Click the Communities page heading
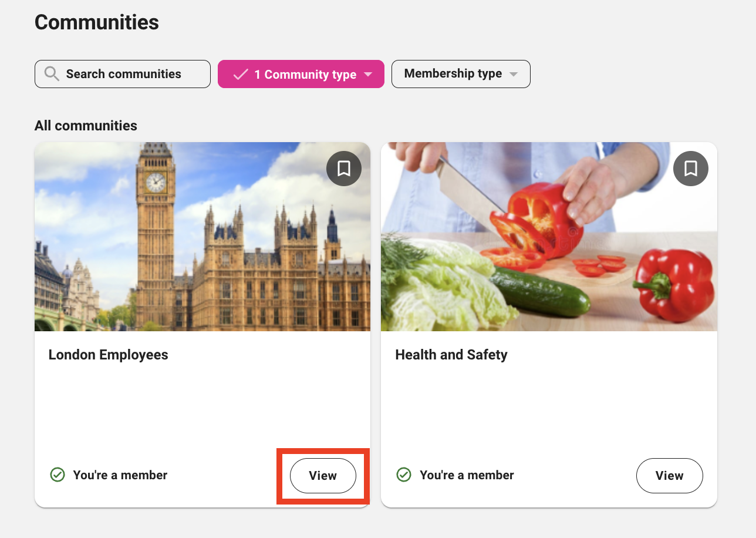 click(97, 22)
